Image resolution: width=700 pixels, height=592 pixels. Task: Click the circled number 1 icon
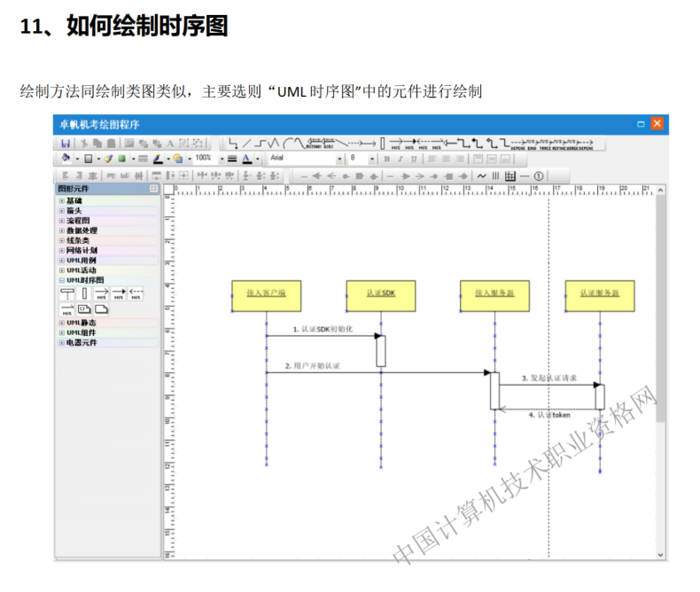539,175
